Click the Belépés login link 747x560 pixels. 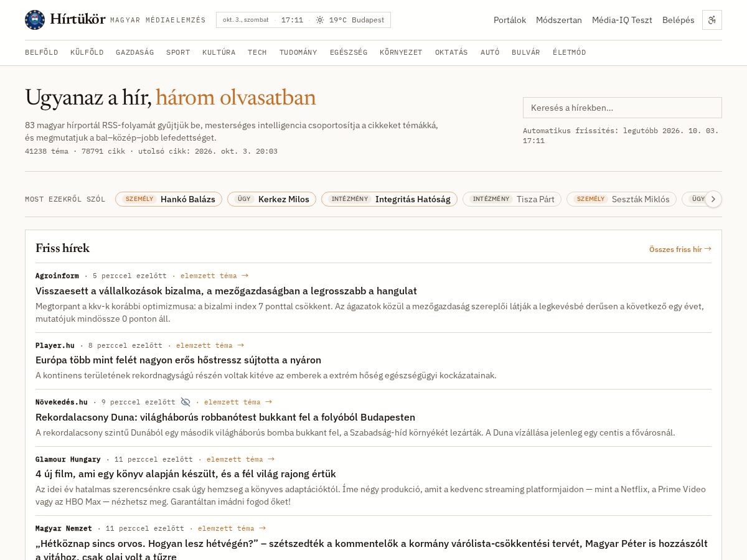coord(679,20)
